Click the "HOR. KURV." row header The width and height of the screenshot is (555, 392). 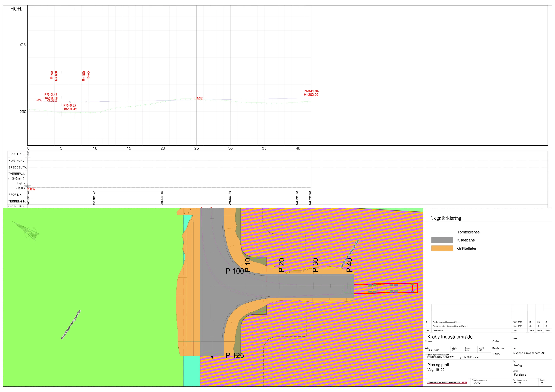click(16, 161)
